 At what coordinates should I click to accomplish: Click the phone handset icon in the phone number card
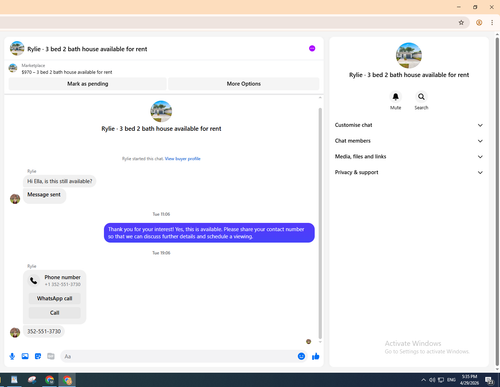[34, 281]
